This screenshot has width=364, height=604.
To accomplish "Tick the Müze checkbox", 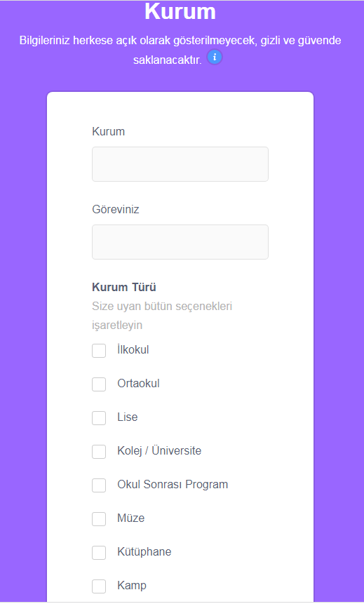I will click(x=99, y=519).
